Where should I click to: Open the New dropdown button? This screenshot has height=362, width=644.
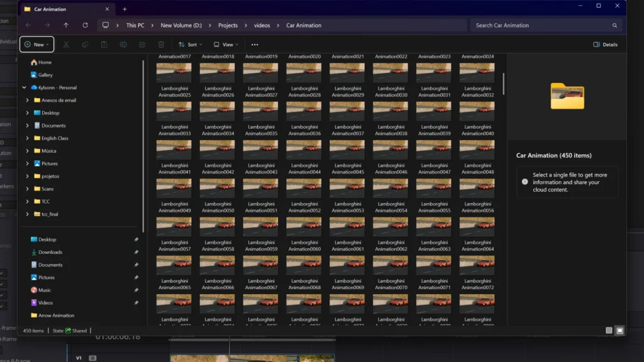tap(36, 45)
